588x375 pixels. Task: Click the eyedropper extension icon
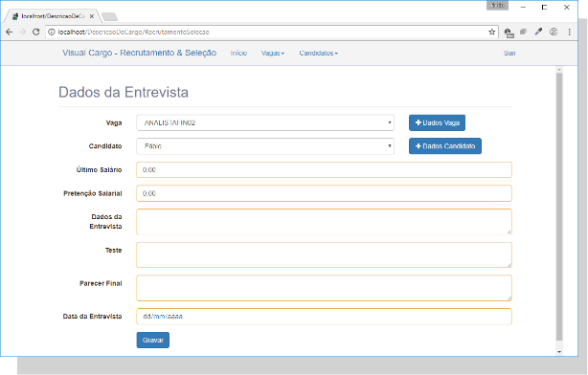[538, 33]
